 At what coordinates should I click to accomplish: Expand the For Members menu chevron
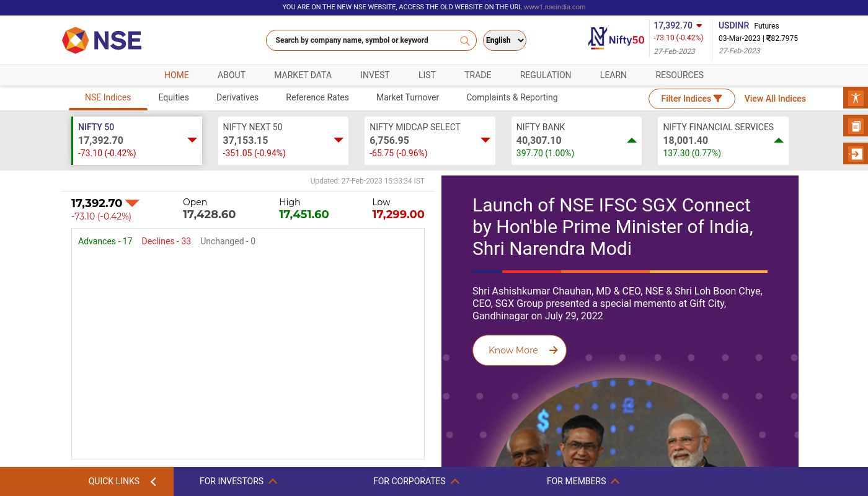click(x=615, y=481)
